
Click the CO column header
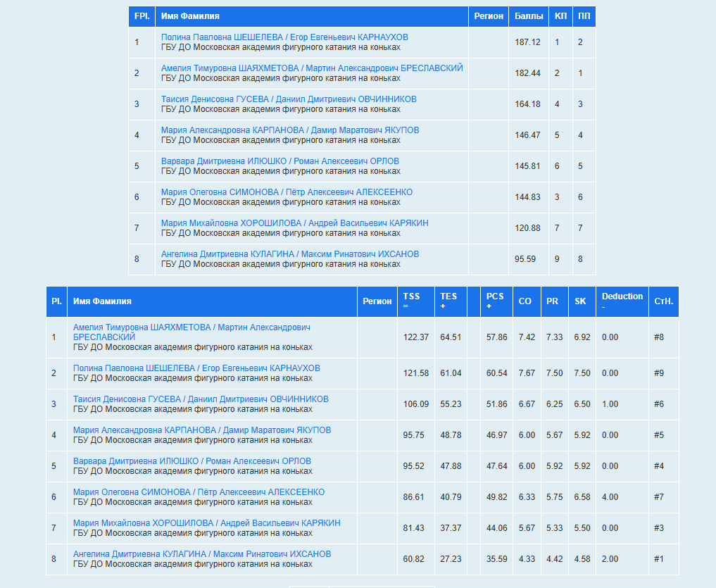point(527,301)
